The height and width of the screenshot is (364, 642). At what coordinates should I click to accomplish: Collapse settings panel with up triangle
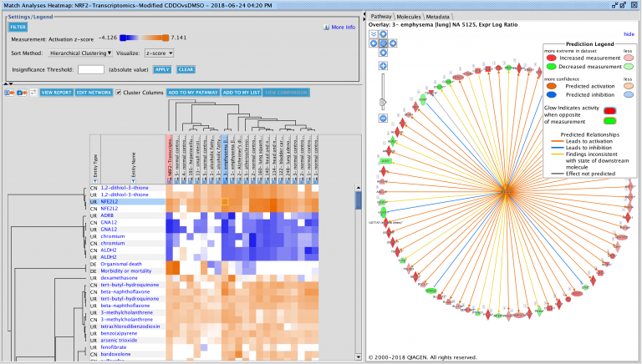(x=6, y=83)
